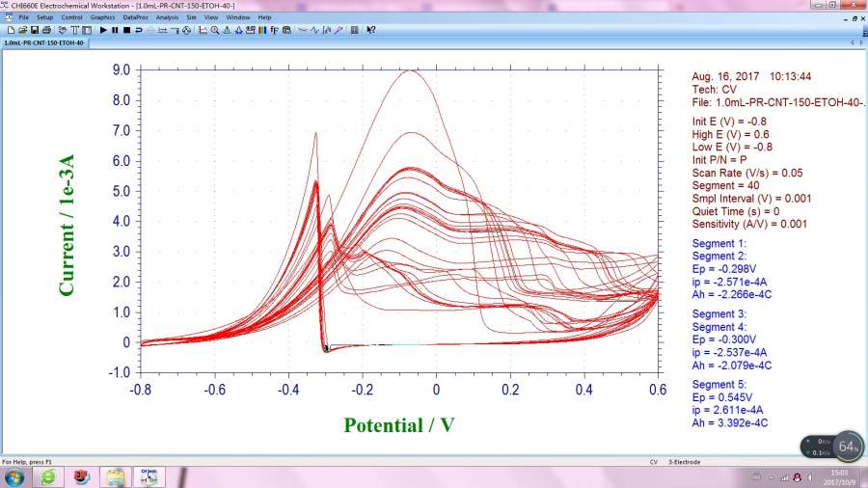The width and height of the screenshot is (868, 488).
Task: Open the Font settings icon
Action: (275, 30)
